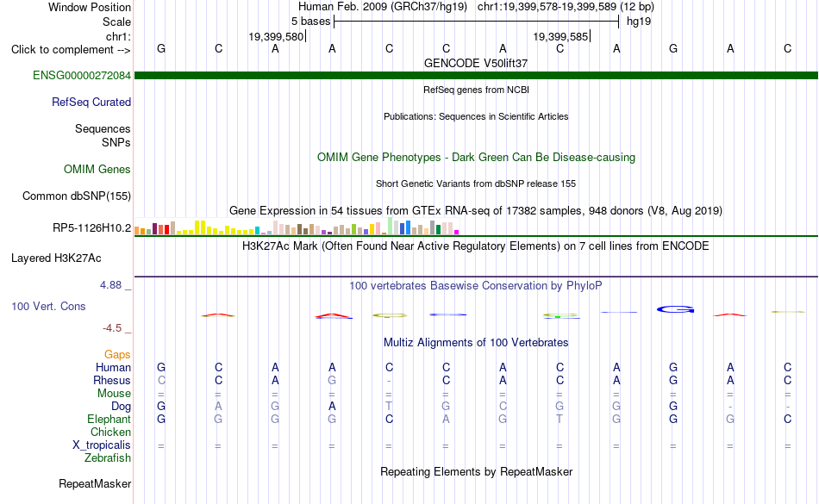Screen dimensions: 819x504
Task: Click the A base in Elephant row
Action: (446, 419)
